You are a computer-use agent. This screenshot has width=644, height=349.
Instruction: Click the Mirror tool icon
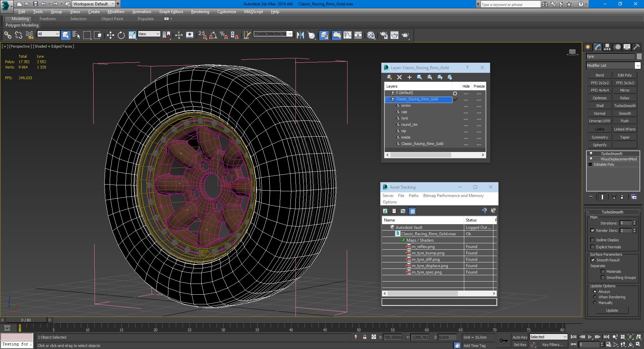(300, 35)
